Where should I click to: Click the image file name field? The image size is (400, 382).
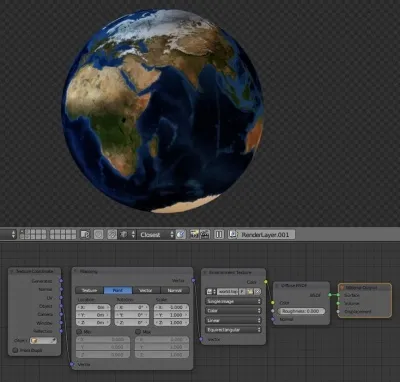(228, 292)
